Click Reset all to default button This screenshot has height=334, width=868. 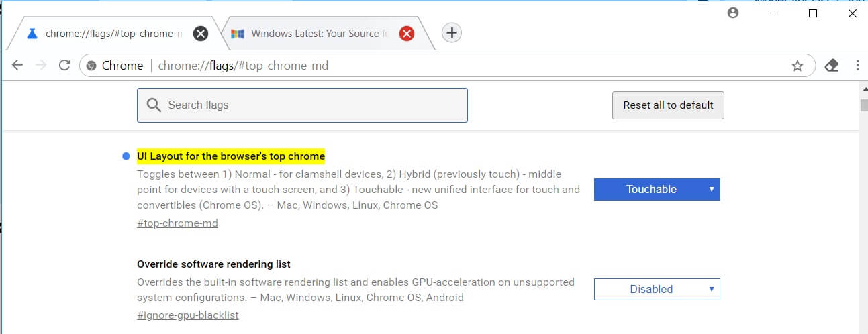[668, 105]
